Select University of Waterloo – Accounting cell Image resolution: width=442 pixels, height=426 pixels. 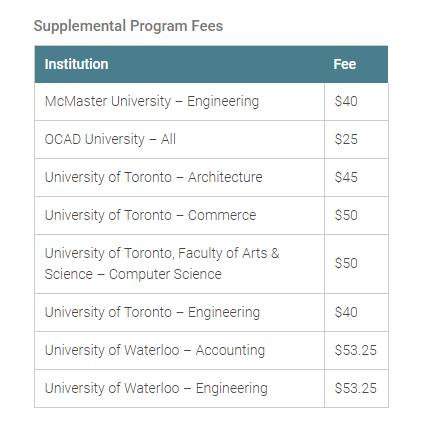pos(179,350)
